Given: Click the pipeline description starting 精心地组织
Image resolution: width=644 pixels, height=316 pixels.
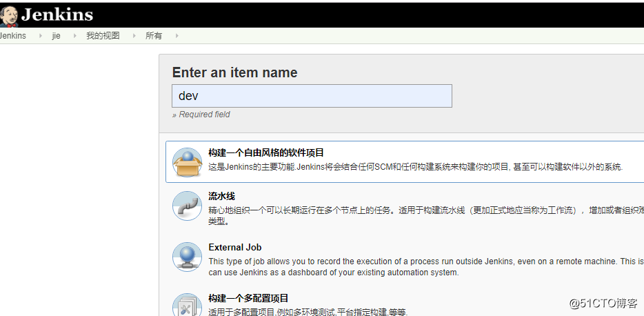Looking at the screenshot, I should click(x=426, y=216).
